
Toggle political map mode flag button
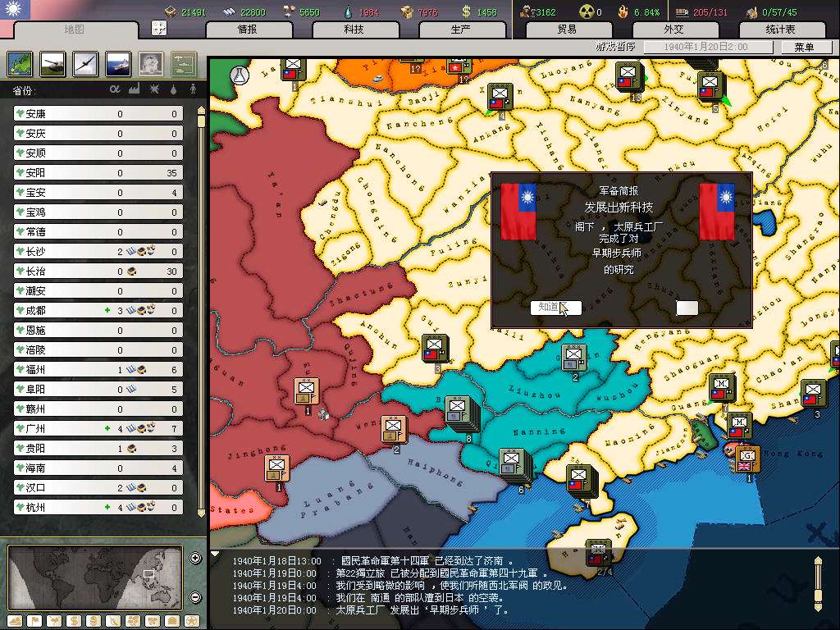34,622
